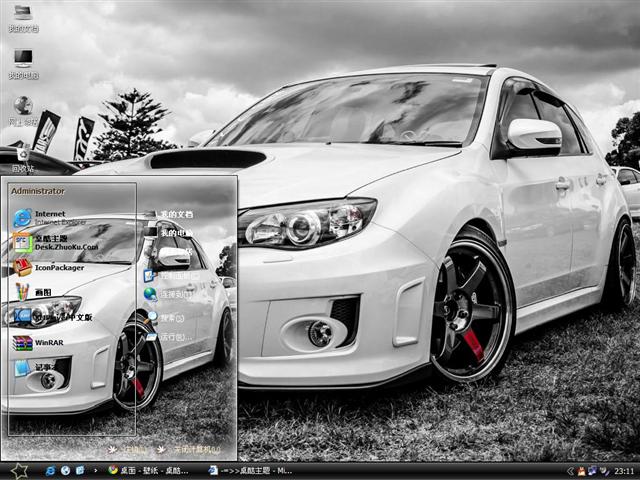The image size is (640, 480).
Task: Launch Internet Explorer from the quick launch bar
Action: tap(50, 471)
